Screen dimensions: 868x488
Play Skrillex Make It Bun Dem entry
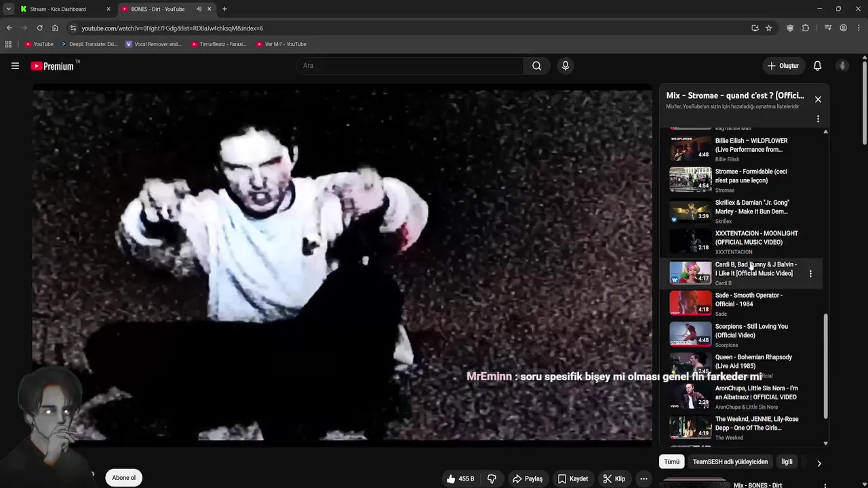click(740, 211)
